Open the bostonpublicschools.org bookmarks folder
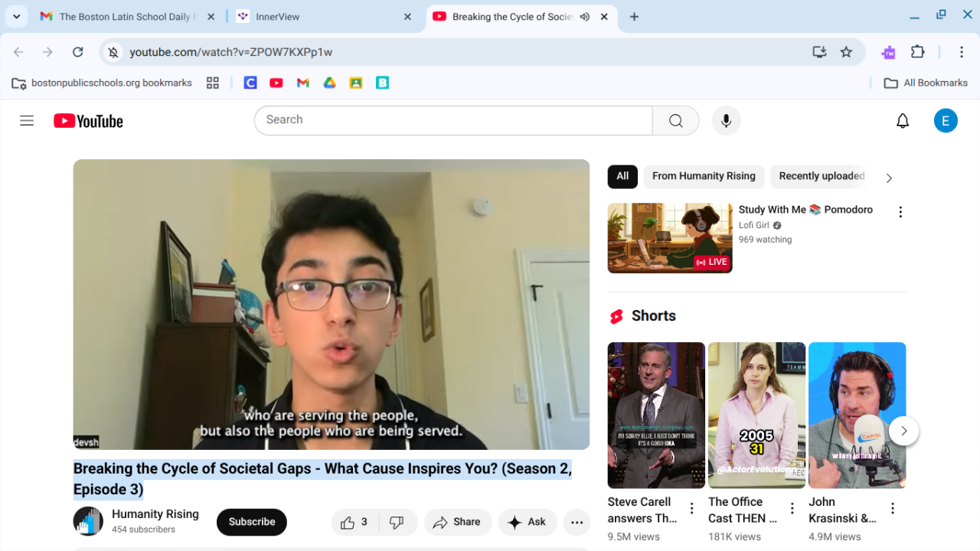This screenshot has height=551, width=980. [102, 83]
